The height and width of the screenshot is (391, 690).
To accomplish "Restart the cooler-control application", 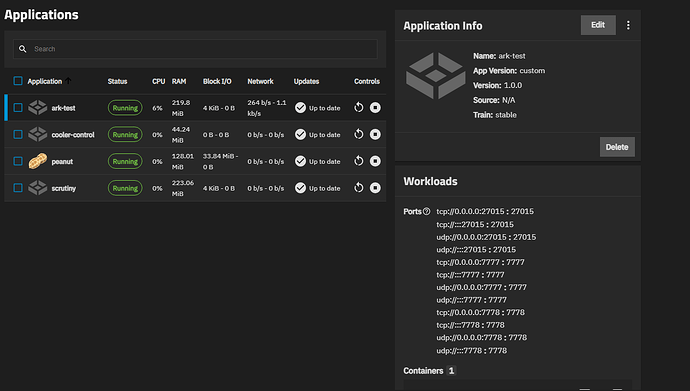I will [359, 134].
